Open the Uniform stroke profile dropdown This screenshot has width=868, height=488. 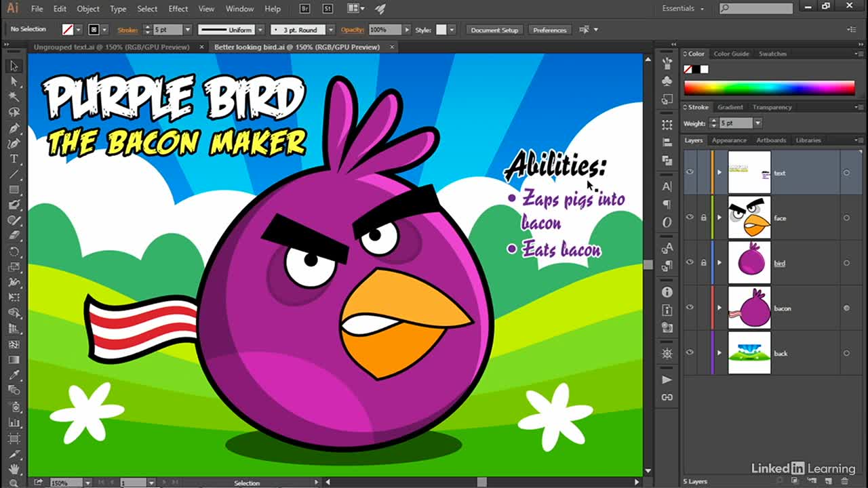pyautogui.click(x=260, y=30)
